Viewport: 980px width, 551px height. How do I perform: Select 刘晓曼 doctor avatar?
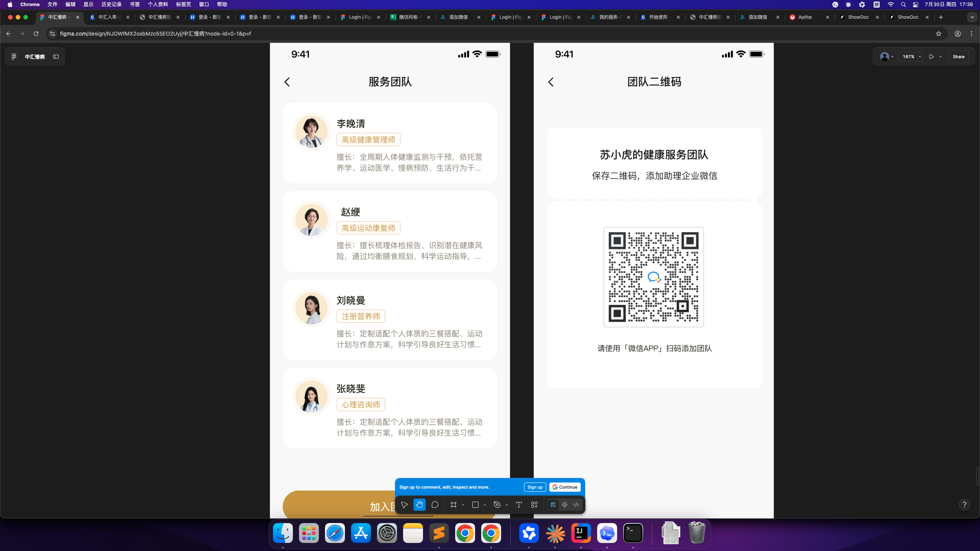pos(312,308)
